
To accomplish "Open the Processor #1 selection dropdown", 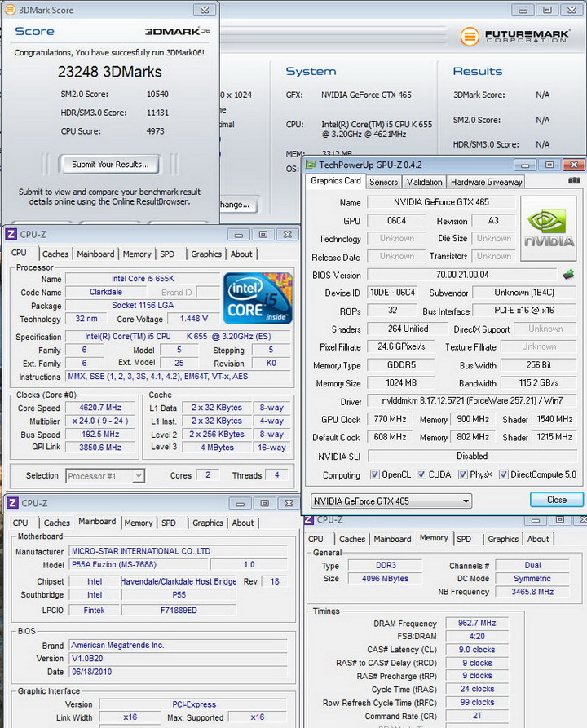I will (105, 476).
